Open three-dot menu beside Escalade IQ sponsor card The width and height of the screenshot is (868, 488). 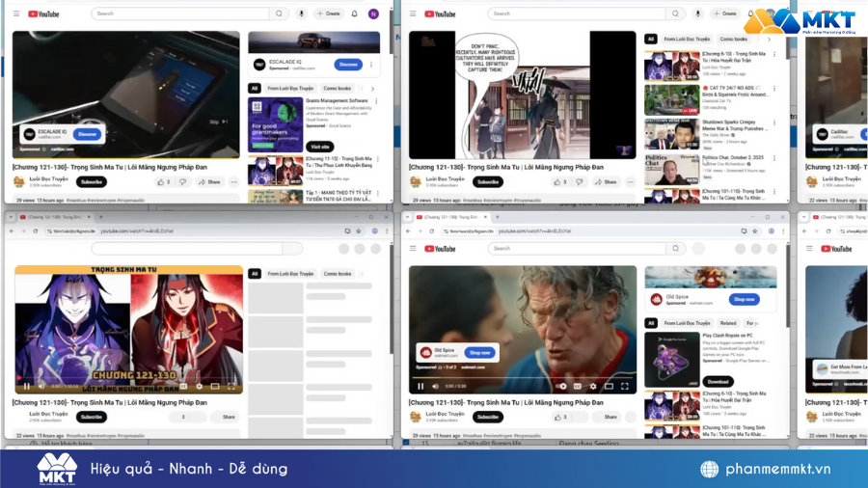(x=371, y=65)
